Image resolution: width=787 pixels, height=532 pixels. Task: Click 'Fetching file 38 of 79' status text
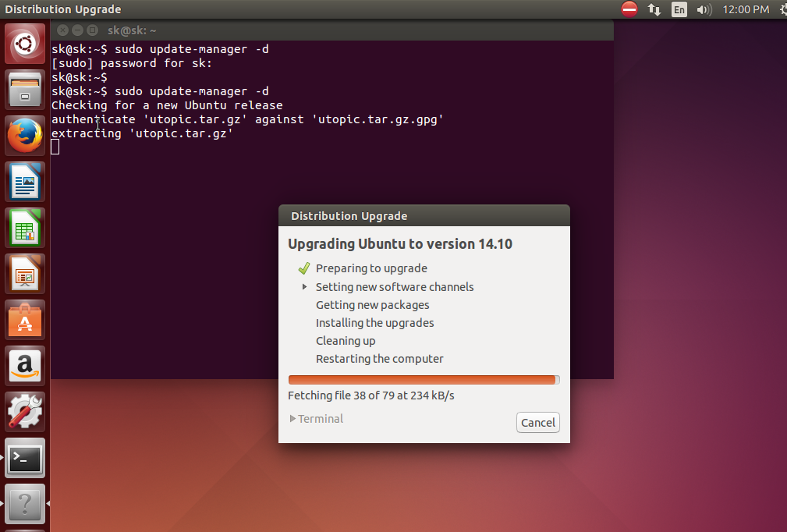(371, 395)
